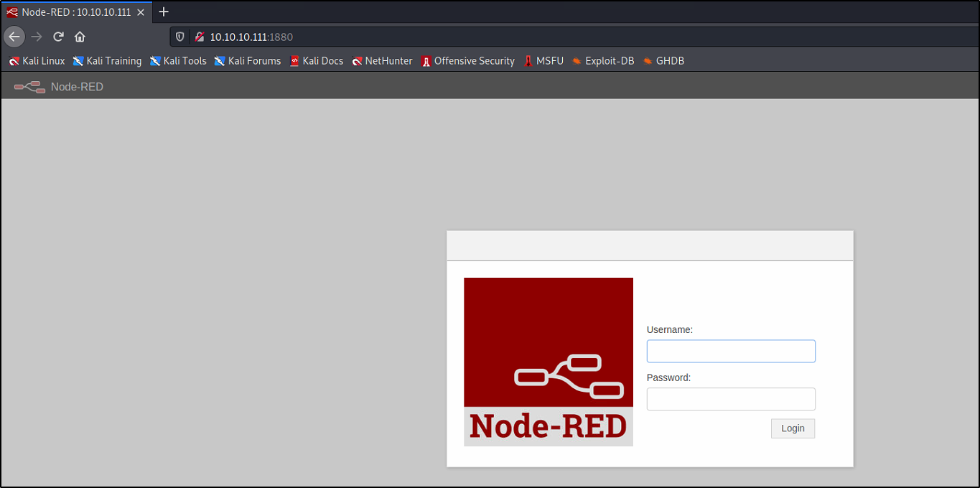Click the Username: label
The height and width of the screenshot is (488, 980).
pos(670,330)
